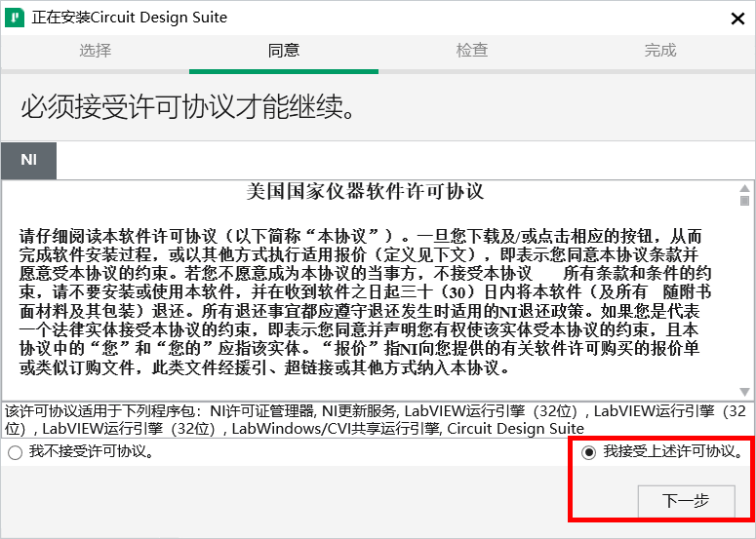Click the license scrollbar thumb
Image resolution: width=756 pixels, height=539 pixels.
[745, 201]
